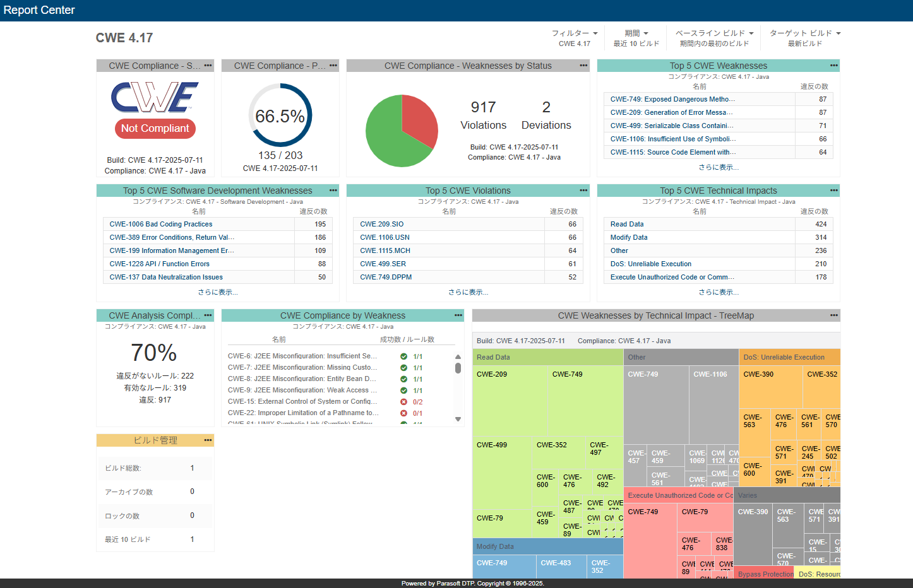Open the フィルター dropdown
Screen dimensions: 913x588
(x=574, y=33)
